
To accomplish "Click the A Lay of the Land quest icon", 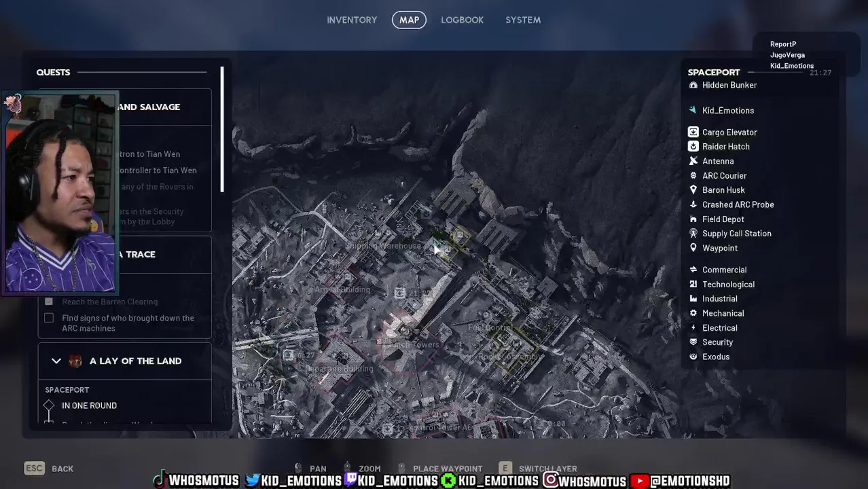I will [x=75, y=361].
